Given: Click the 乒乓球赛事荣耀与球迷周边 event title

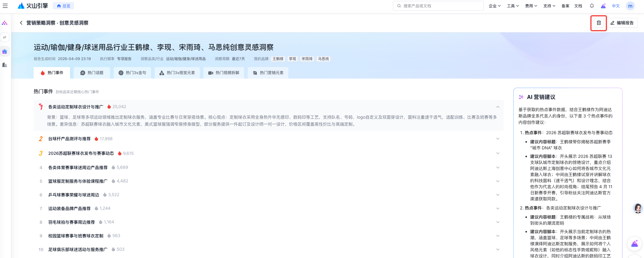Looking at the screenshot, I should point(74,195).
